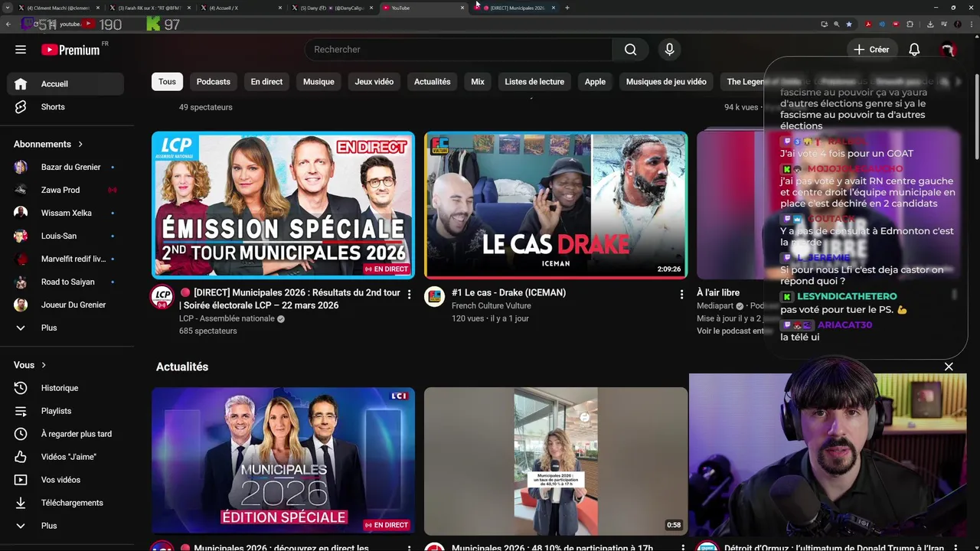
Task: Open Road to Saiyan subscription
Action: [x=66, y=282]
